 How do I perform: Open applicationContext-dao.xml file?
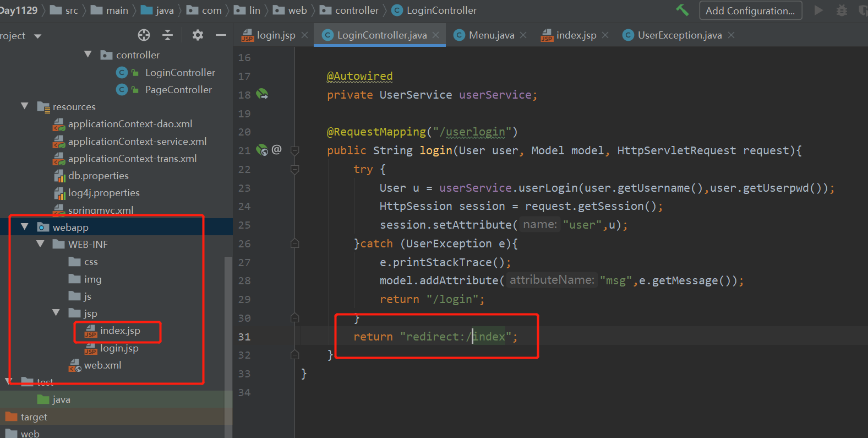point(130,124)
